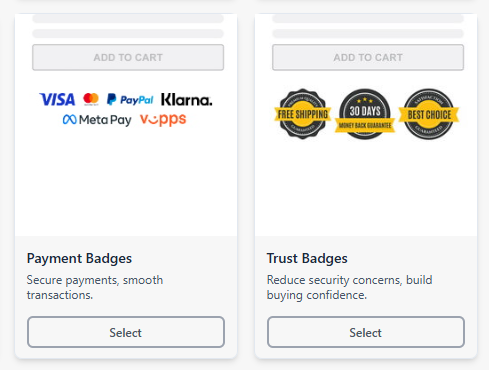Screen dimensions: 489x370
Task: Click placeholder bar above payment Add to Cart
Action: [128, 33]
